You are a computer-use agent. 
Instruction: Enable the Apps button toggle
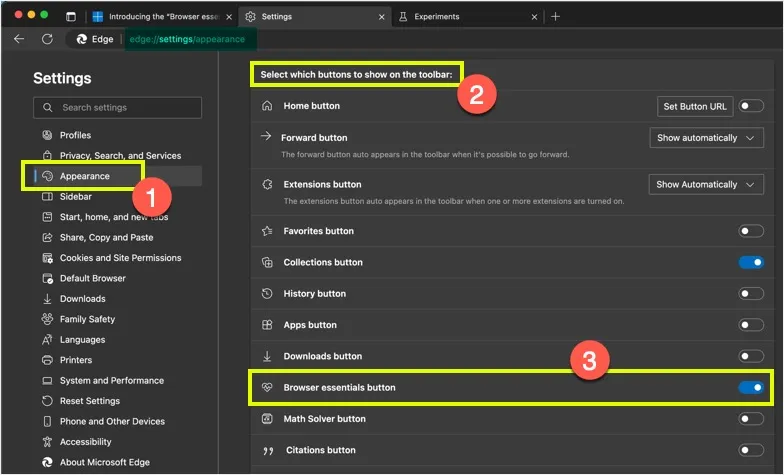click(x=751, y=325)
